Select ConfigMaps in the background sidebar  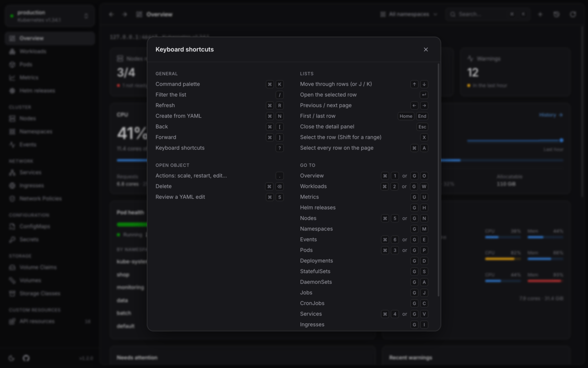click(50, 227)
